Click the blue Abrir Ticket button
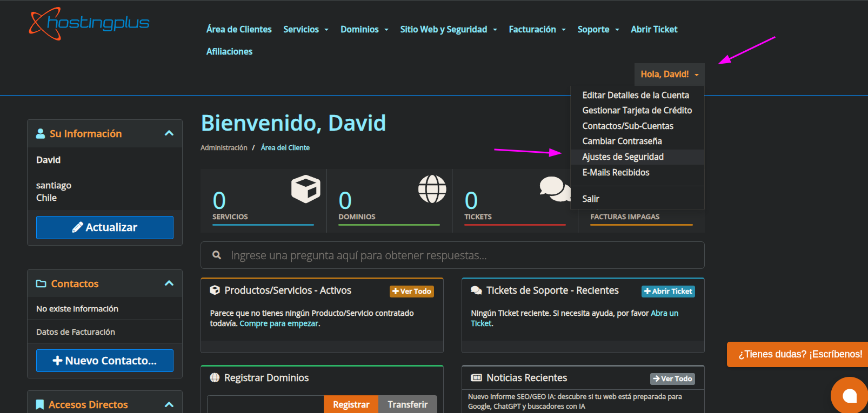Viewport: 868px width, 413px height. click(668, 291)
